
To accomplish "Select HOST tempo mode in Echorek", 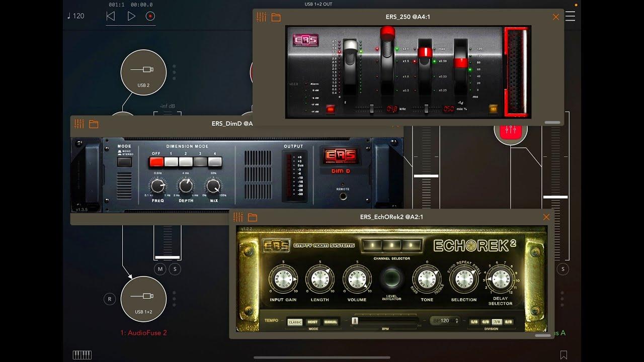I will [312, 322].
